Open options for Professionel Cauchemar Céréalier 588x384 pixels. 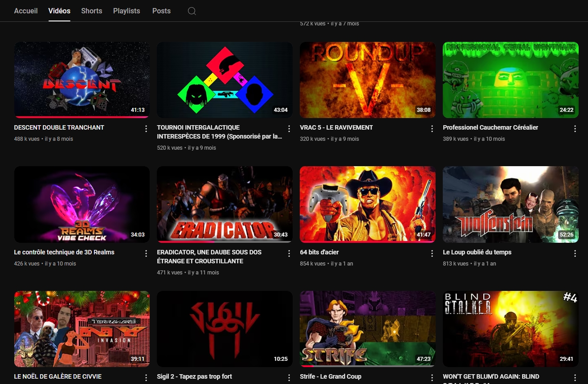tap(575, 129)
